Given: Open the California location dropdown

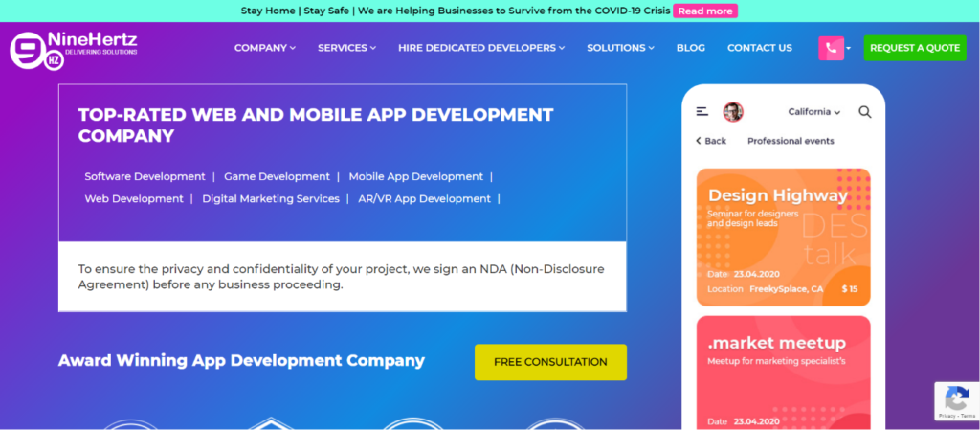Looking at the screenshot, I should click(814, 112).
